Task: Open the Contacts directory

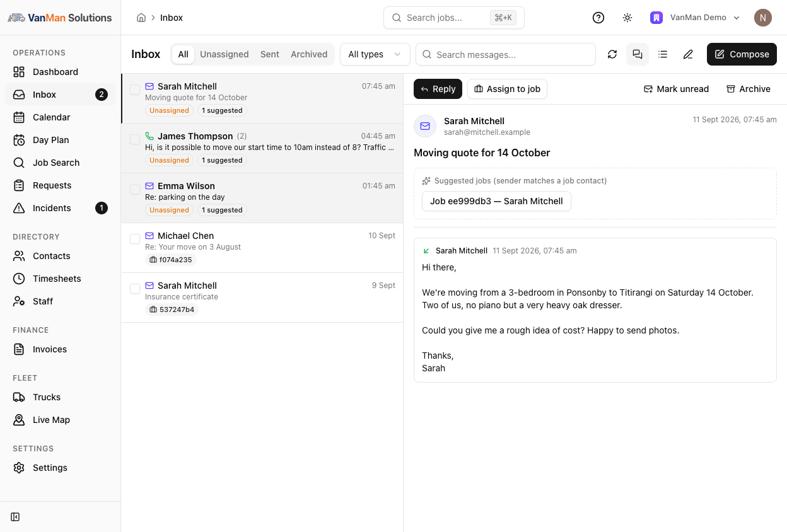Action: pos(60,256)
